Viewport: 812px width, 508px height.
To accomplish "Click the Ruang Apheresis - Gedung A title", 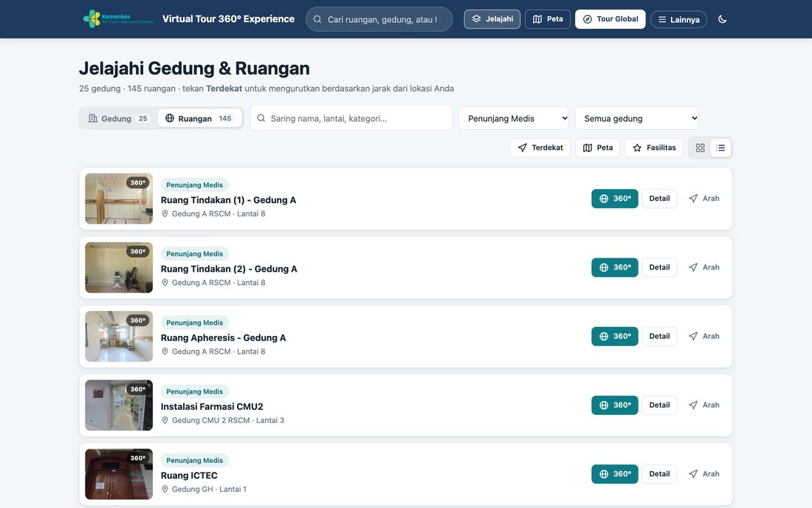I will (223, 337).
